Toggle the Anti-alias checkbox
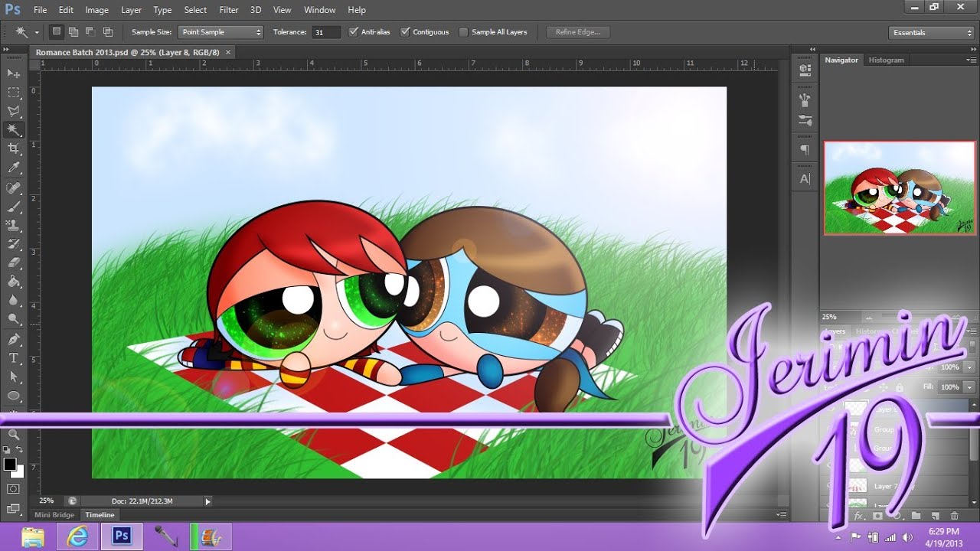 click(353, 32)
